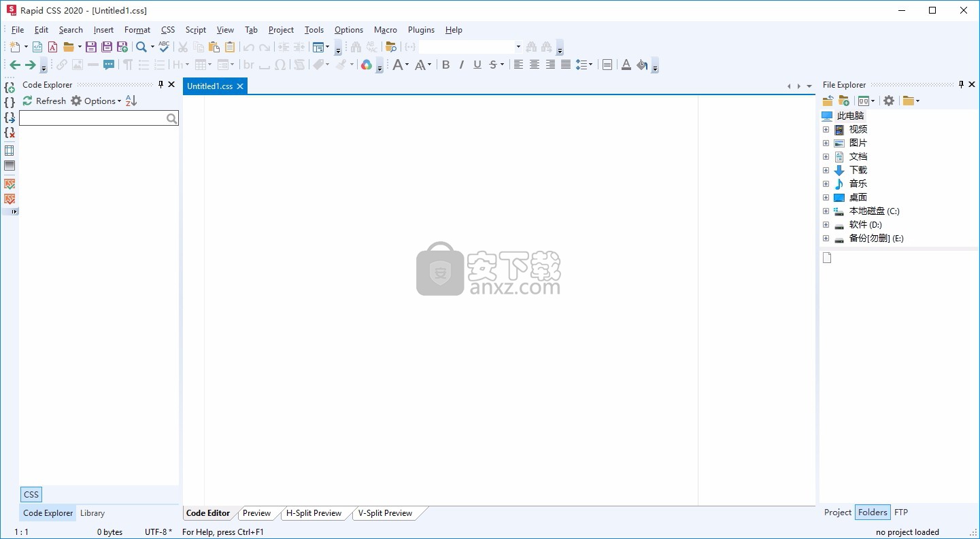
Task: Run the ABC spell check
Action: point(164,47)
